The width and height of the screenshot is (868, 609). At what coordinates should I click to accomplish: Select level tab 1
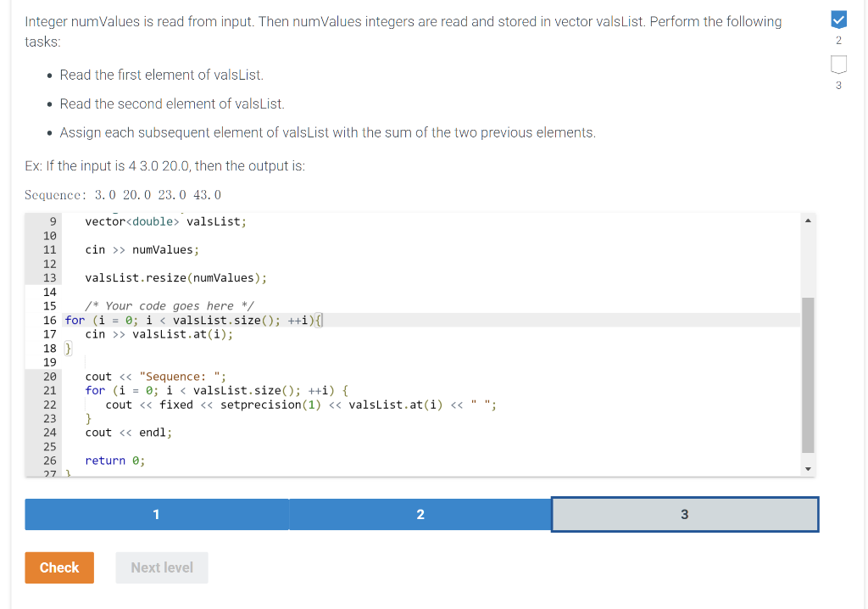click(156, 514)
